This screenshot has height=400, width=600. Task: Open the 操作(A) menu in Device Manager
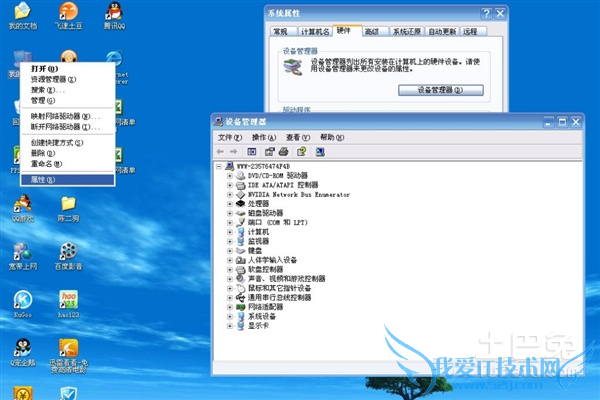[x=264, y=137]
